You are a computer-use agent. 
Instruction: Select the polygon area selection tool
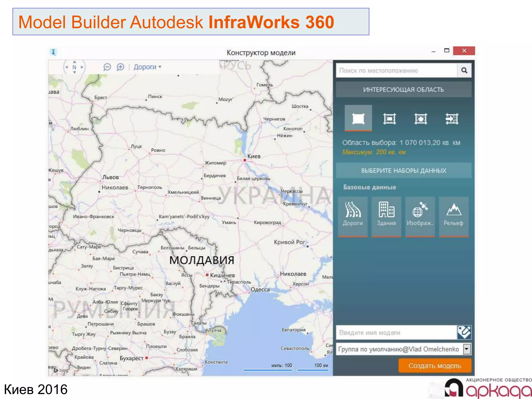421,119
